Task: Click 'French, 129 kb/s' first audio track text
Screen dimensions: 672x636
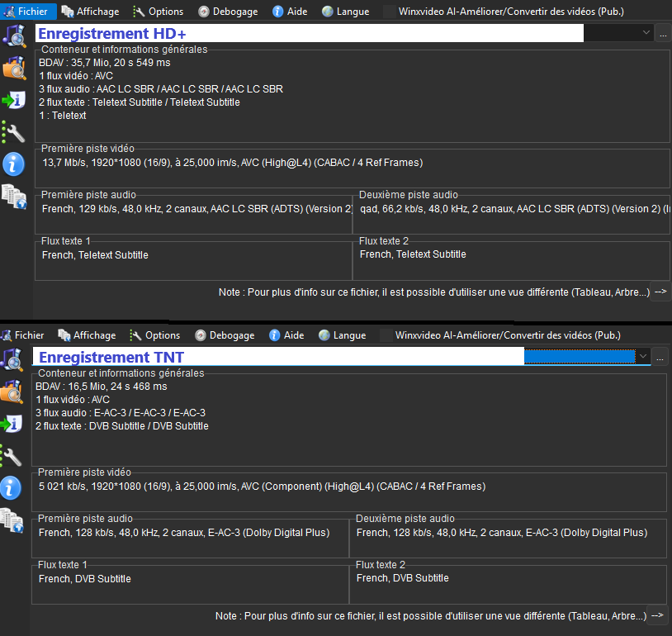Action: (197, 209)
